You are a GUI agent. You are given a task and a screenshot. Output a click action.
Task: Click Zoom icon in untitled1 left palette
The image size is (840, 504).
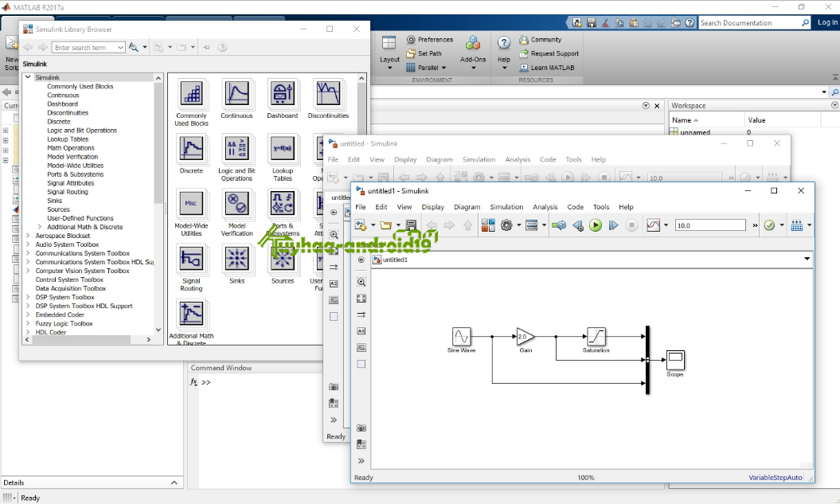click(361, 282)
